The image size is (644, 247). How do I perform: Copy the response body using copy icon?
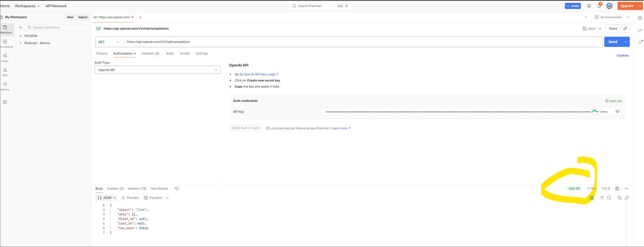point(619,198)
